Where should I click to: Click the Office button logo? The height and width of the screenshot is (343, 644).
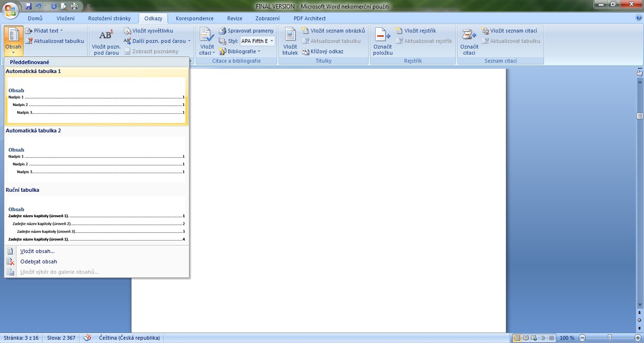point(10,9)
